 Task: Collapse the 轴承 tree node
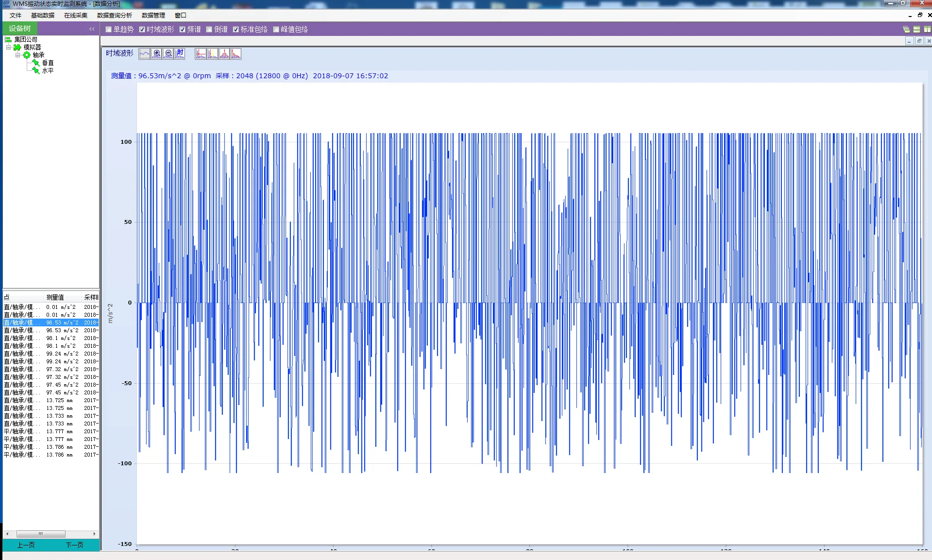click(18, 55)
